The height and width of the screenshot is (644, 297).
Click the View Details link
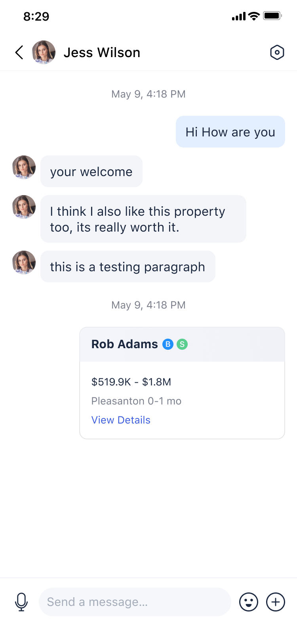[x=121, y=420]
